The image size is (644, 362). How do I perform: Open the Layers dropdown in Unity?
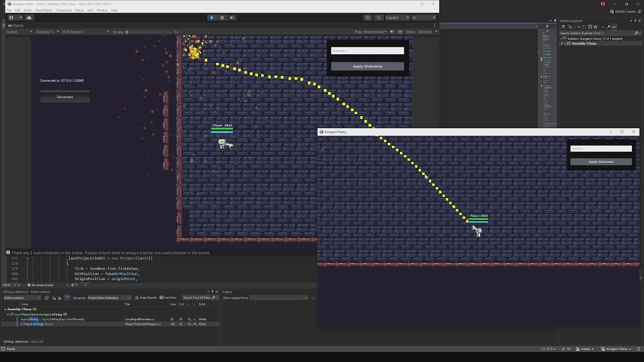(397, 18)
